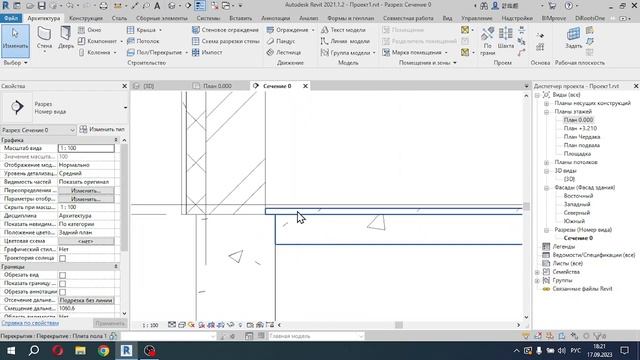Open Справка по свойствам link
The image size is (640, 360).
pyautogui.click(x=30, y=323)
